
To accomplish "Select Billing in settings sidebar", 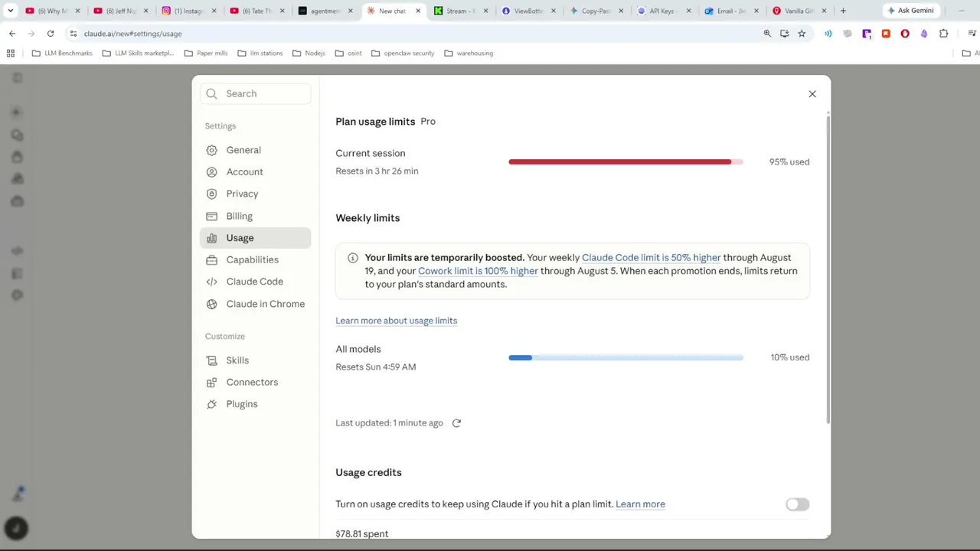I will click(255, 216).
